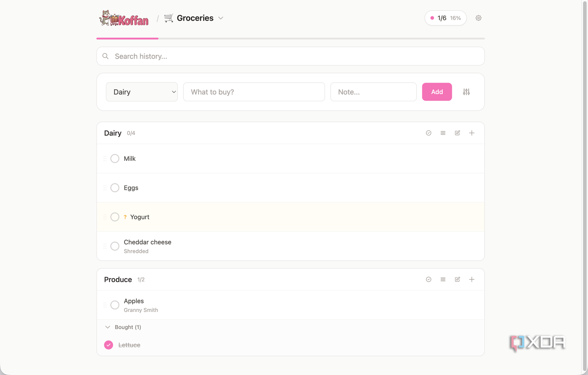
Task: Open the Dairy category dropdown
Action: tap(142, 92)
